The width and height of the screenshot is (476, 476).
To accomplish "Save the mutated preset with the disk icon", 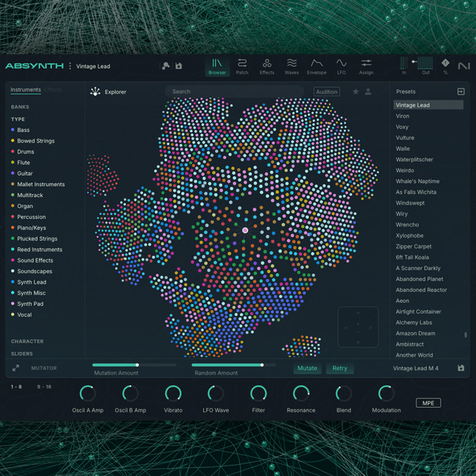I will point(461,368).
